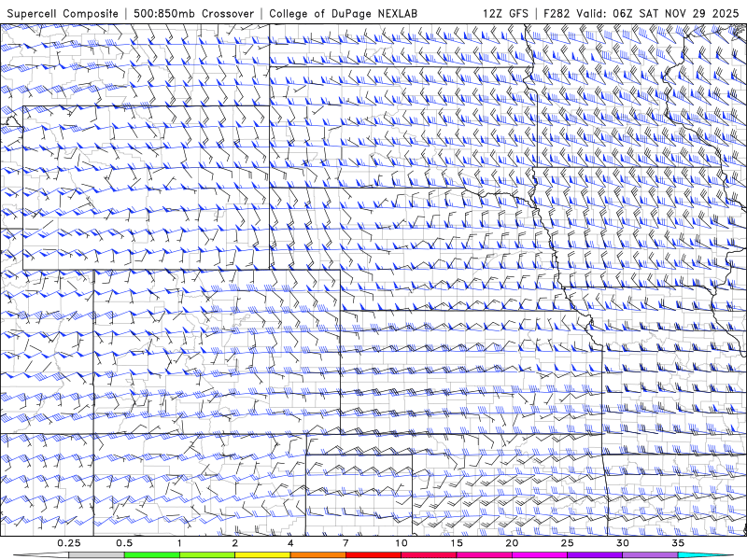The width and height of the screenshot is (747, 560).
Task: Click the legend value 25
Action: [x=568, y=543]
